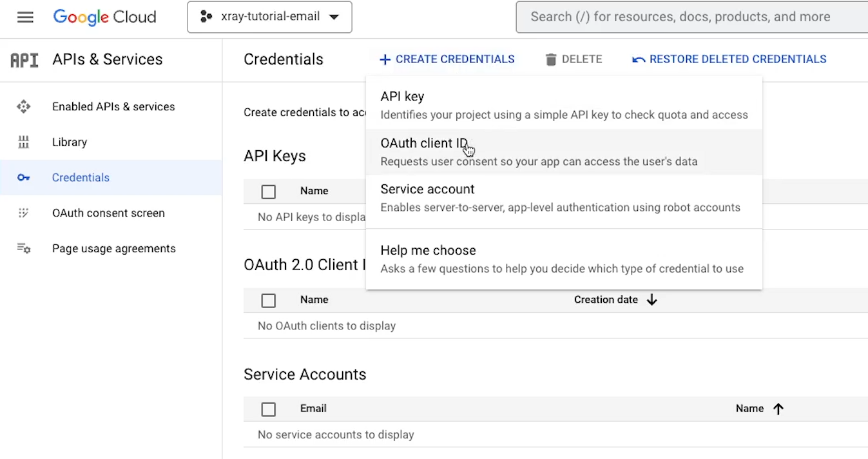The width and height of the screenshot is (868, 459).
Task: Click the Delete button
Action: coord(574,59)
